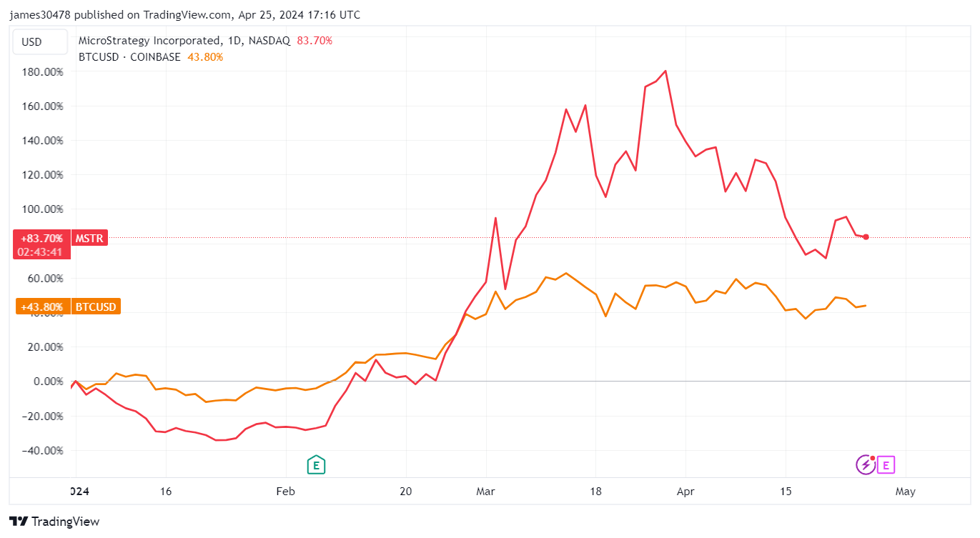Viewport: 980px width, 538px height.
Task: Click the +43.80% BTCUSD value tag
Action: tap(41, 307)
